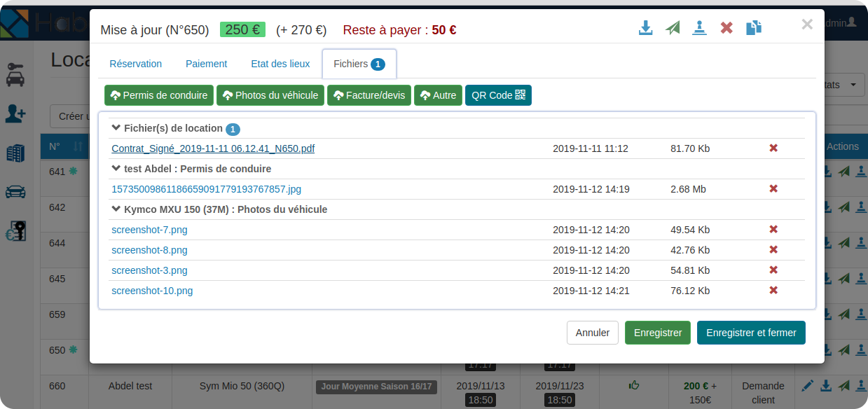Click the stamp icon in the modal header
868x409 pixels.
click(699, 28)
